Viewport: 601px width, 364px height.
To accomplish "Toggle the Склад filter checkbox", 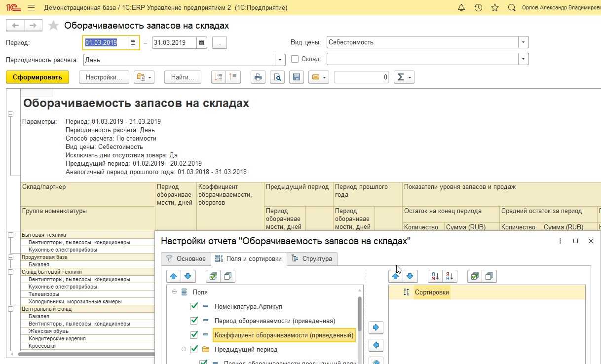I will (295, 59).
